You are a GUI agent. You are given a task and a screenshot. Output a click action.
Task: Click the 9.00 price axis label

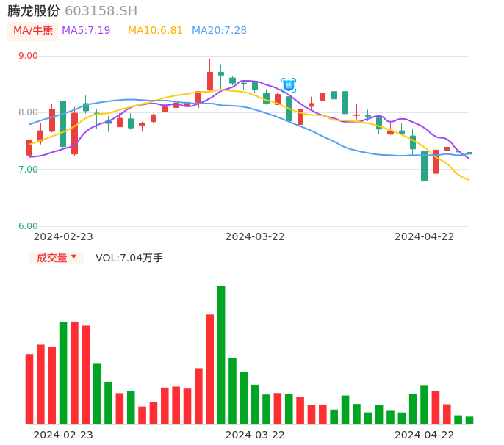pyautogui.click(x=28, y=56)
